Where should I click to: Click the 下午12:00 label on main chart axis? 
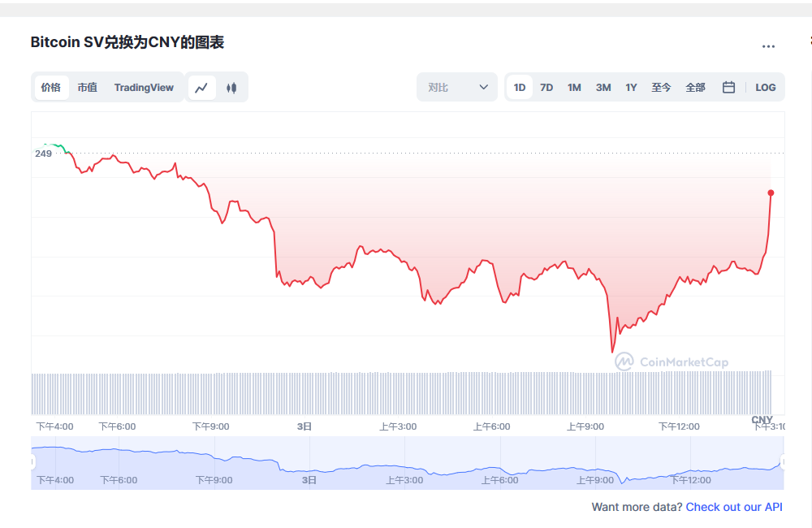[x=679, y=426]
